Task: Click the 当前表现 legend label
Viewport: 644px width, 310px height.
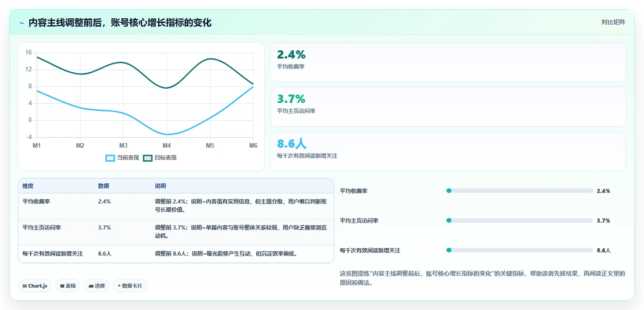Action: tap(128, 158)
